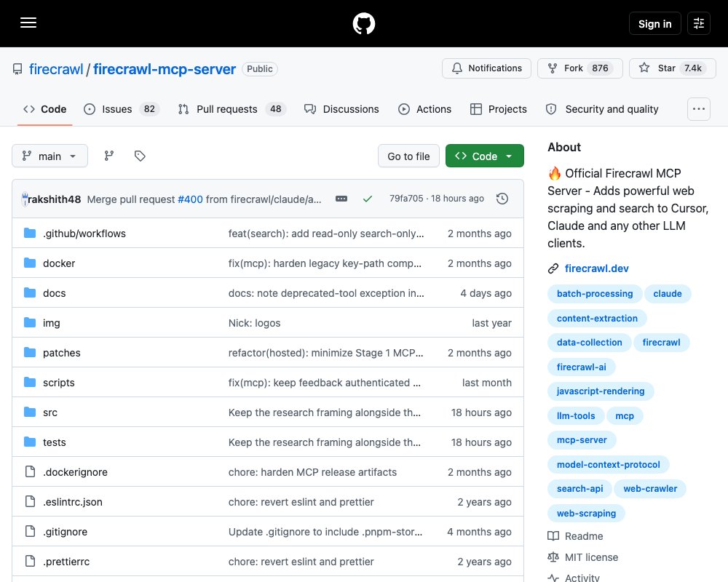The width and height of the screenshot is (728, 582).
Task: View branches via branch icon
Action: pyautogui.click(x=108, y=156)
